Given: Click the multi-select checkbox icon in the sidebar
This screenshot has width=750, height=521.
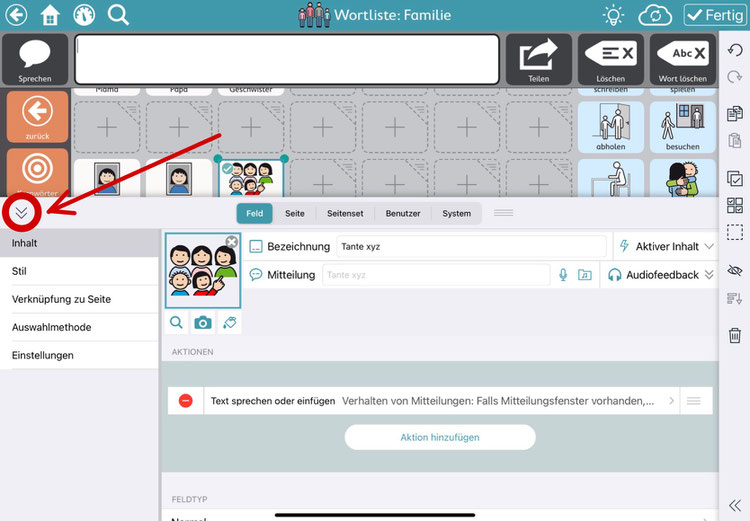Looking at the screenshot, I should pyautogui.click(x=735, y=178).
